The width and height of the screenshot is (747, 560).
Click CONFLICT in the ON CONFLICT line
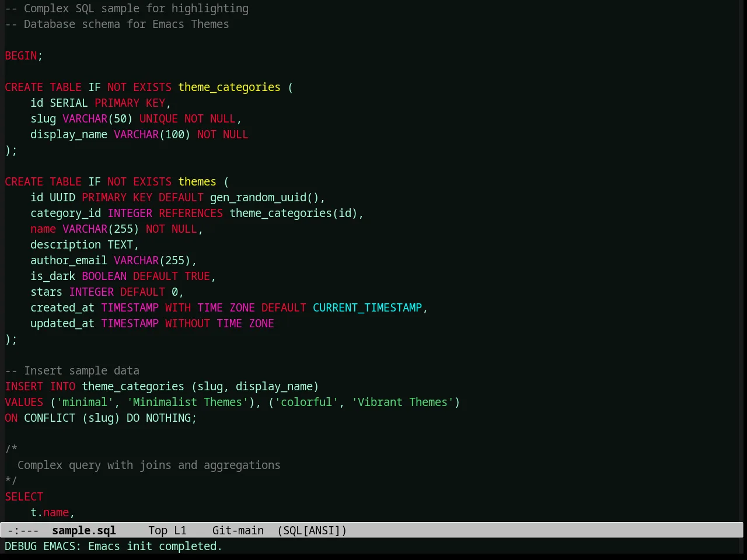50,418
